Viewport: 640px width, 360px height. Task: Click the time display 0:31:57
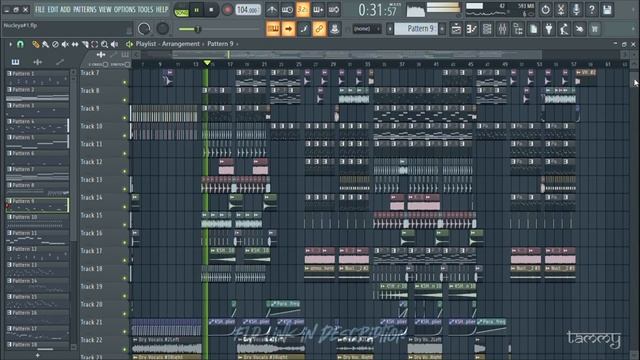click(377, 10)
